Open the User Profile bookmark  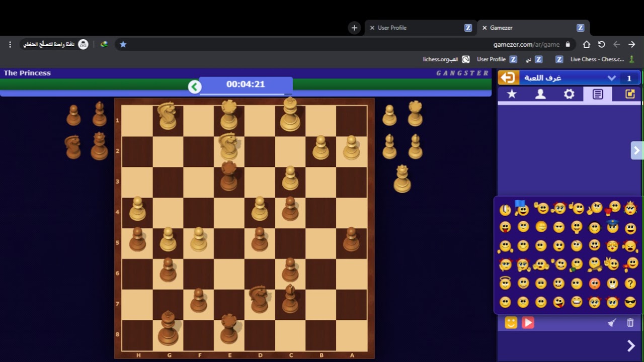[x=497, y=59]
